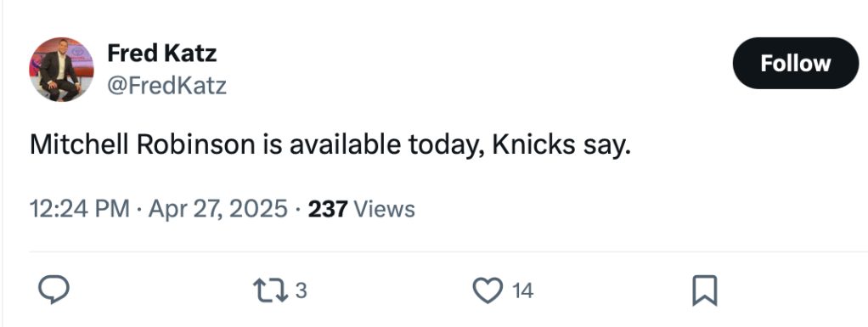Image resolution: width=868 pixels, height=327 pixels.
Task: Click the retweet count showing 3
Action: point(301,290)
